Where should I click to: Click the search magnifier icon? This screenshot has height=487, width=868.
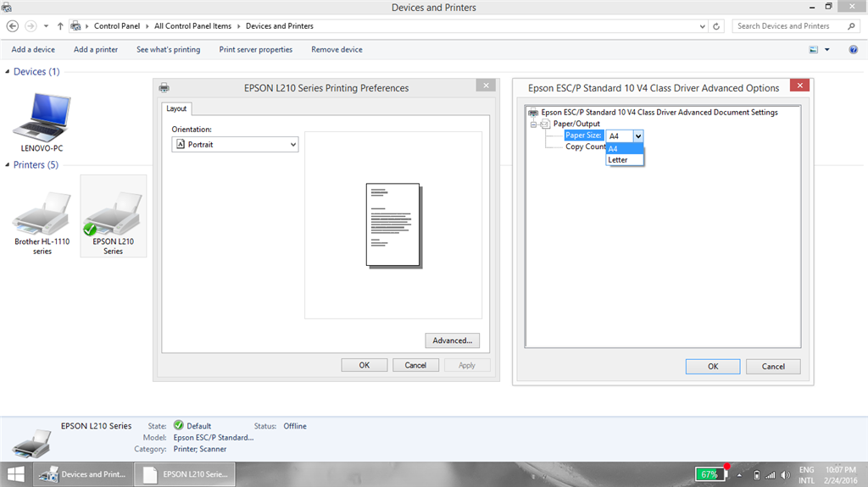point(851,26)
